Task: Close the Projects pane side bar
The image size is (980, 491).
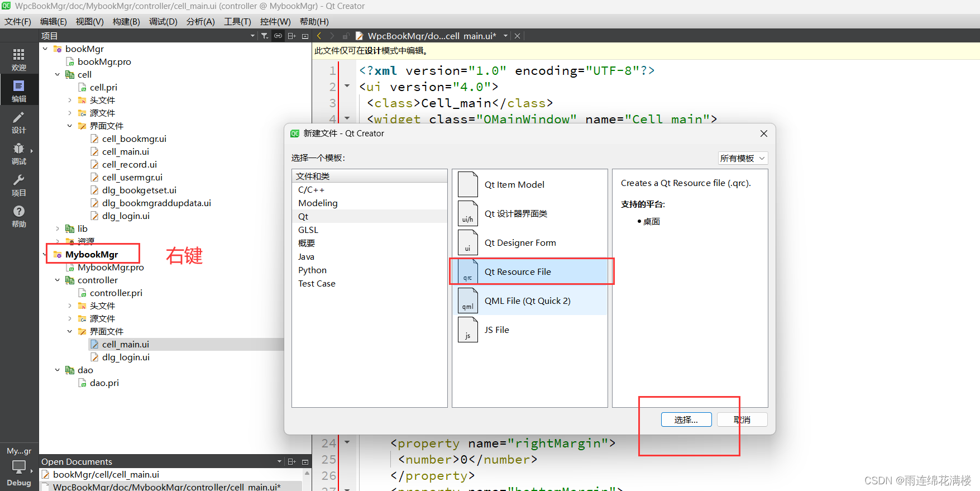Action: (305, 36)
